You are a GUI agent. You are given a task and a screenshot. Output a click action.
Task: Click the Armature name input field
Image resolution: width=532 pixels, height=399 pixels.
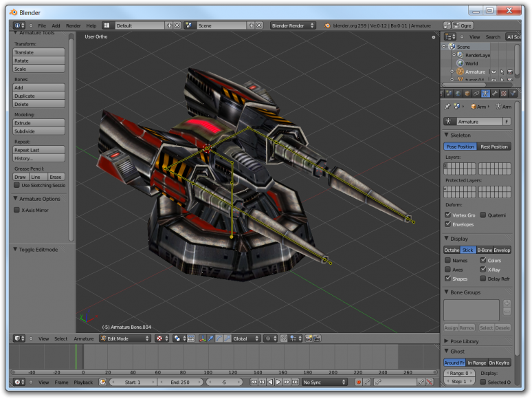[479, 122]
